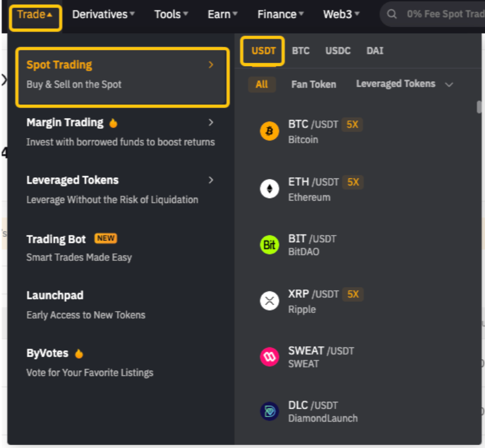This screenshot has height=448, width=485.
Task: Open Trading Bot menu entry
Action: 56,239
